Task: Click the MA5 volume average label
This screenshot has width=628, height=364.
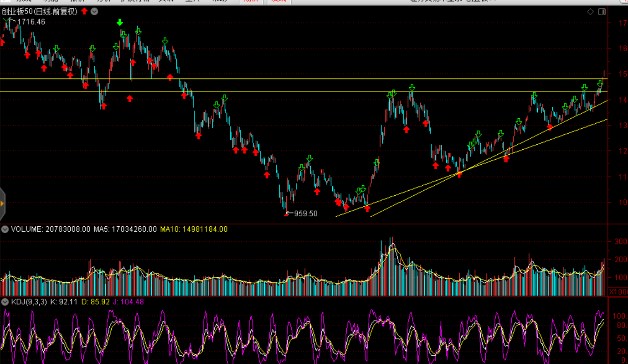Action: coord(125,229)
